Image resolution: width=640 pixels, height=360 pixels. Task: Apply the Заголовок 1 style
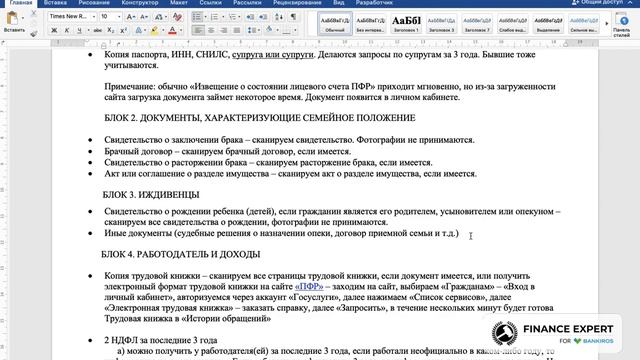click(x=406, y=23)
